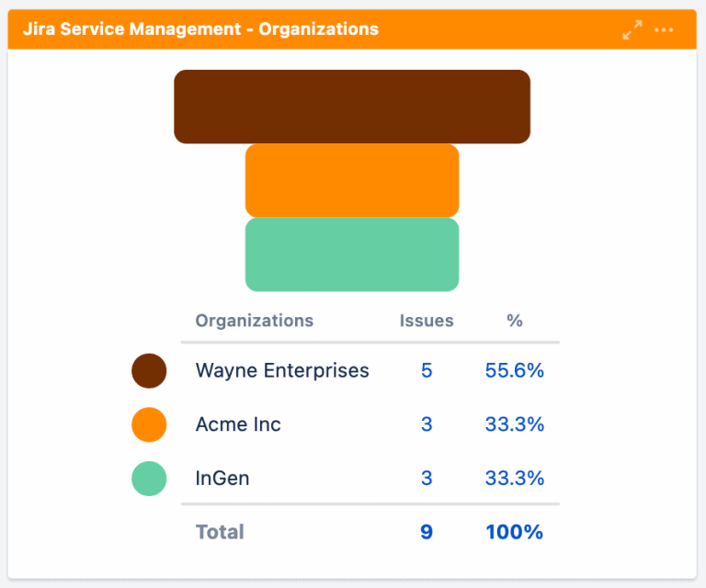Click the Organizations column header
Image resolution: width=706 pixels, height=588 pixels.
(255, 321)
